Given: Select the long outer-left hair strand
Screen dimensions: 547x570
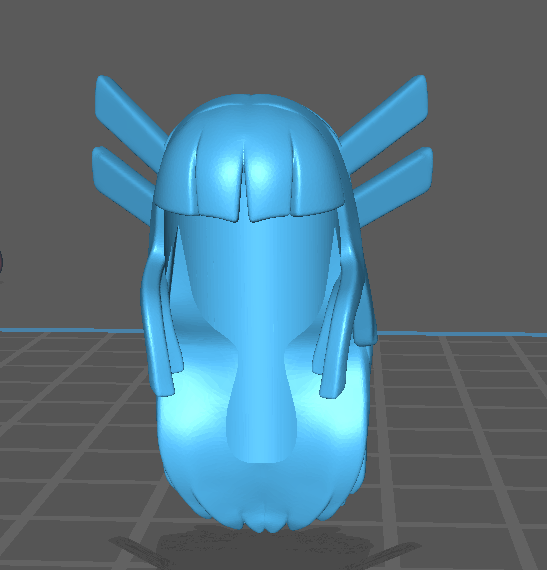Looking at the screenshot, I should tap(154, 320).
